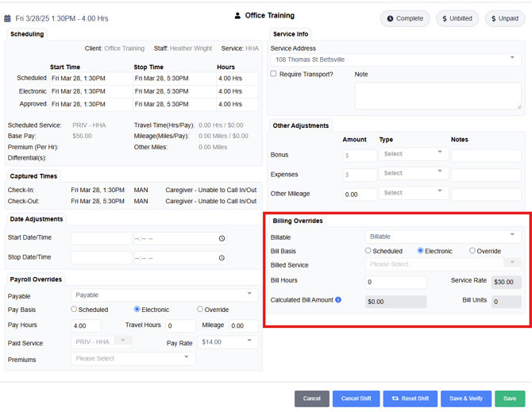Click the Unpaid status button
This screenshot has width=532, height=412.
[503, 18]
